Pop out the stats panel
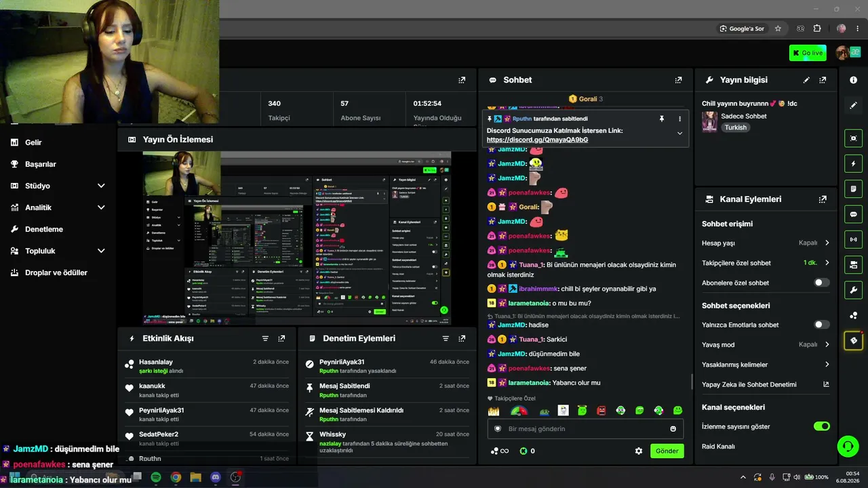 (x=462, y=80)
